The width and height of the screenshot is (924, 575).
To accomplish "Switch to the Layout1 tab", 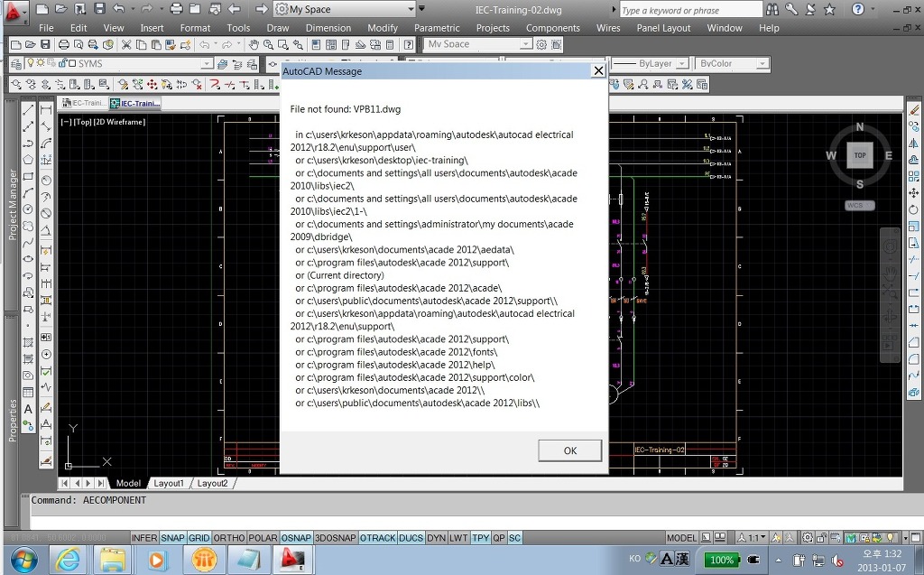I will (169, 483).
